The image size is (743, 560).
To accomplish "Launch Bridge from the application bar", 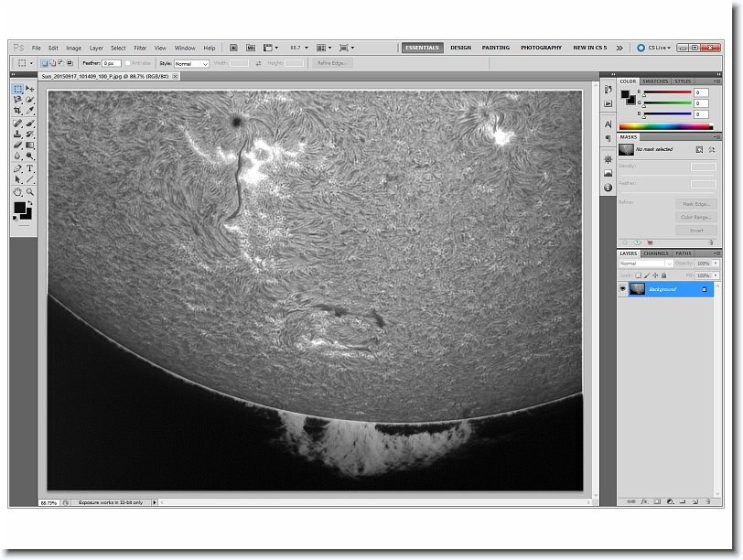I will tap(233, 48).
